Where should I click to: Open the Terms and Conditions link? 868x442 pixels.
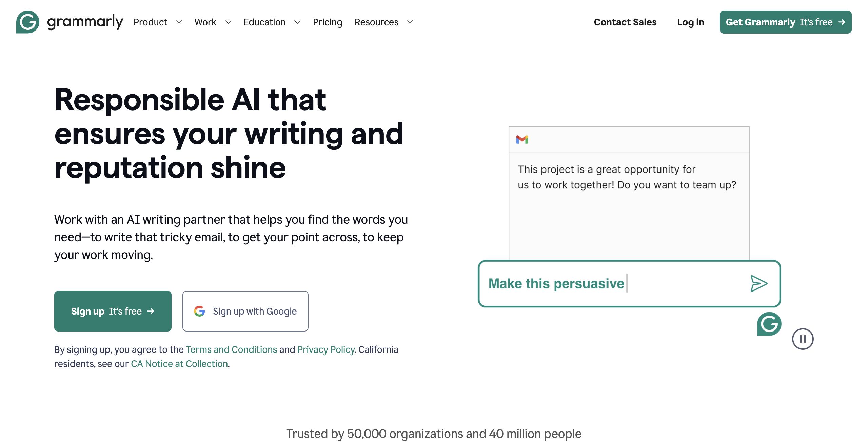click(x=231, y=349)
